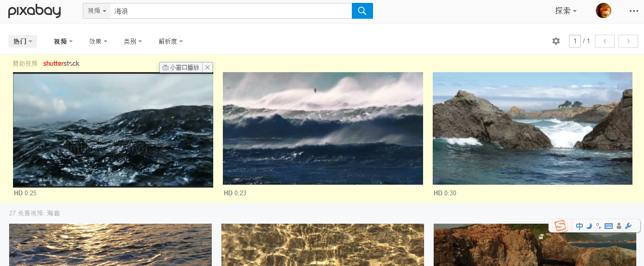Open the Sogou soft keyboard icon
The image size is (644, 266).
click(x=608, y=226)
